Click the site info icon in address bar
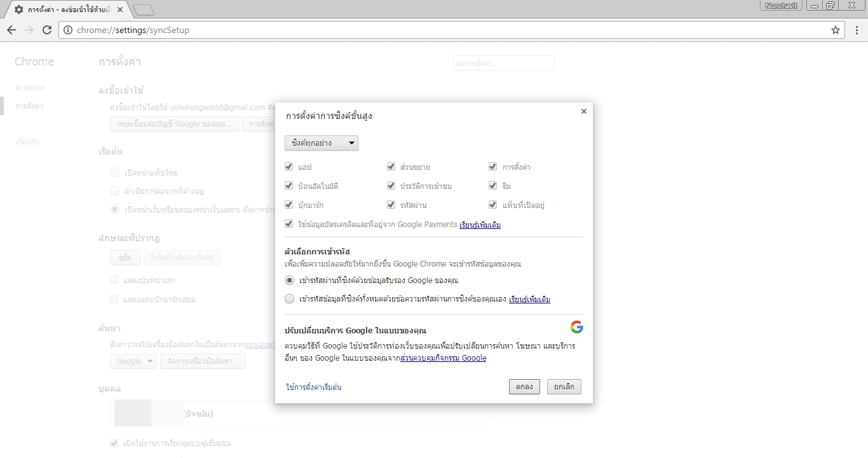Image resolution: width=868 pixels, height=458 pixels. coord(68,30)
